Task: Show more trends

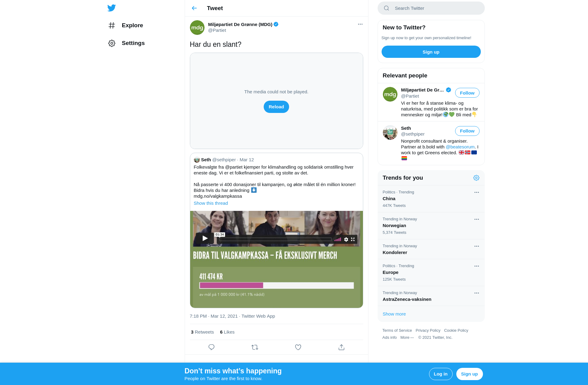Action: (x=394, y=314)
